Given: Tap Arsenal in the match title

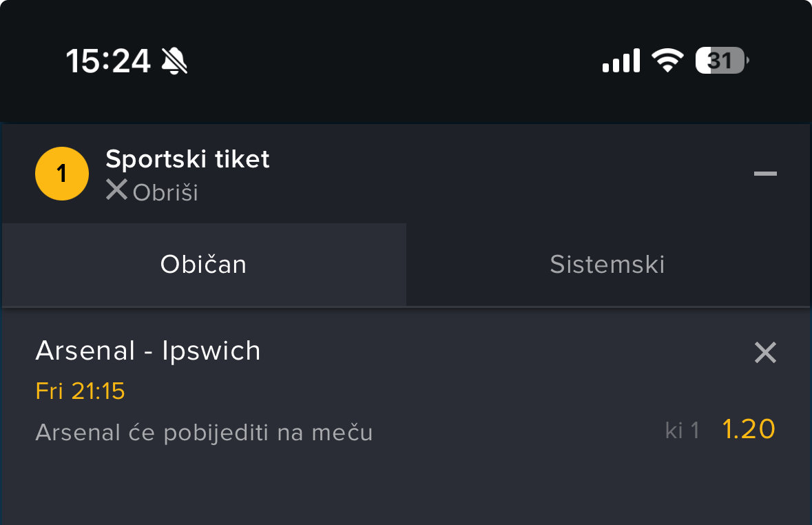Looking at the screenshot, I should 85,351.
